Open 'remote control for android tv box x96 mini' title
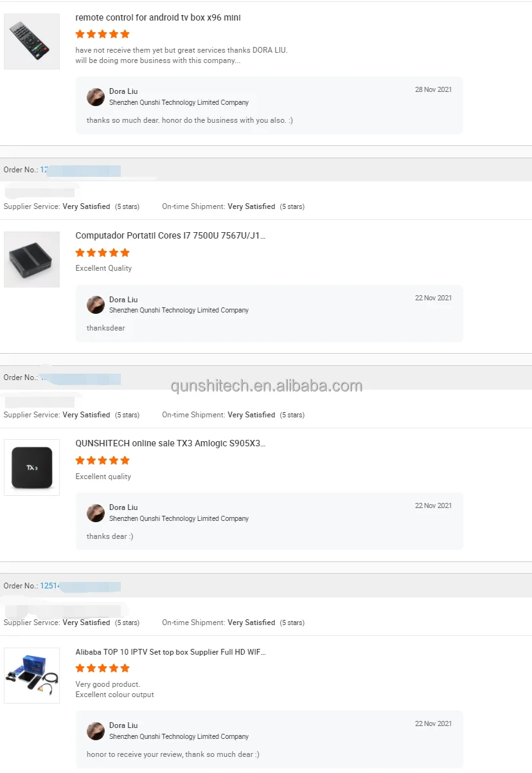This screenshot has height=773, width=532. 158,18
